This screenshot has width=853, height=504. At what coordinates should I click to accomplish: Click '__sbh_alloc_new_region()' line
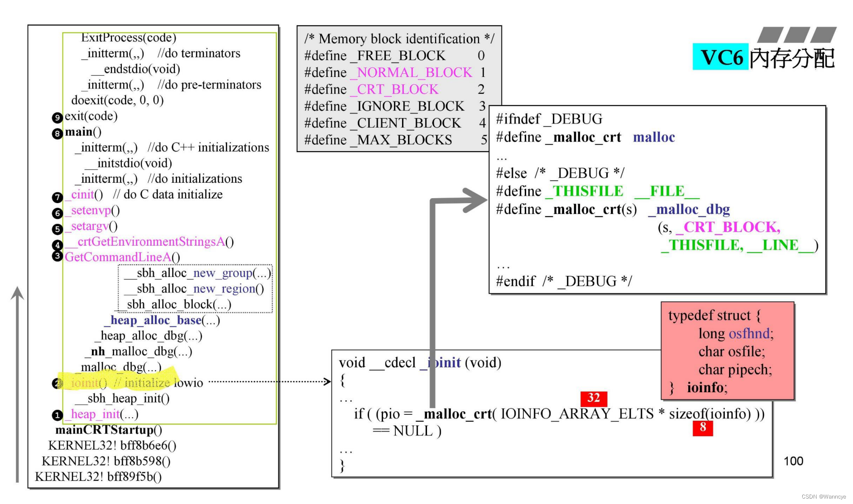coord(194,289)
